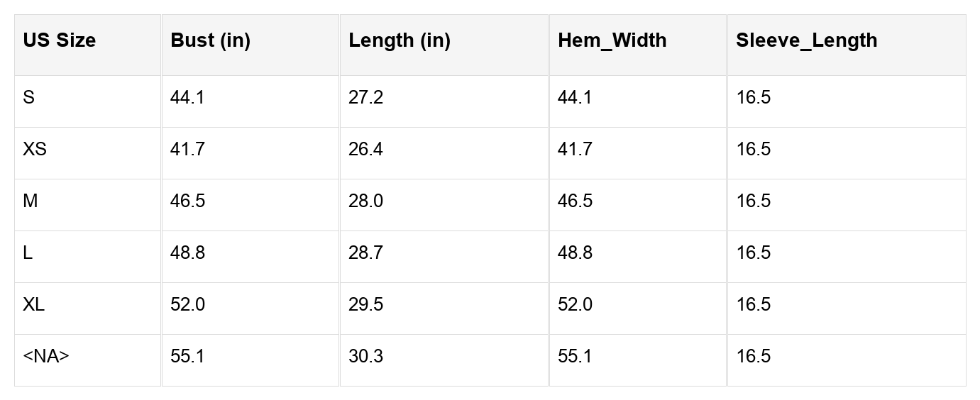Select hem width value 48.8
The width and height of the screenshot is (980, 400).
pos(575,253)
